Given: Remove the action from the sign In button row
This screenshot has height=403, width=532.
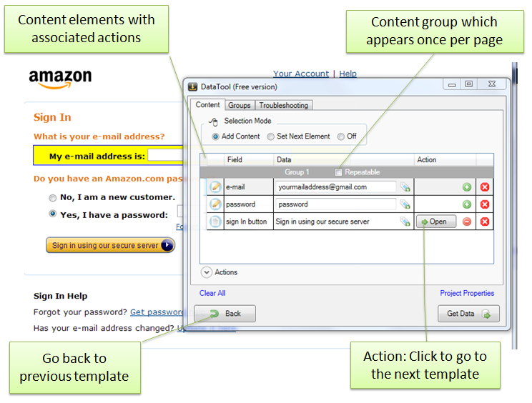Looking at the screenshot, I should pos(467,222).
